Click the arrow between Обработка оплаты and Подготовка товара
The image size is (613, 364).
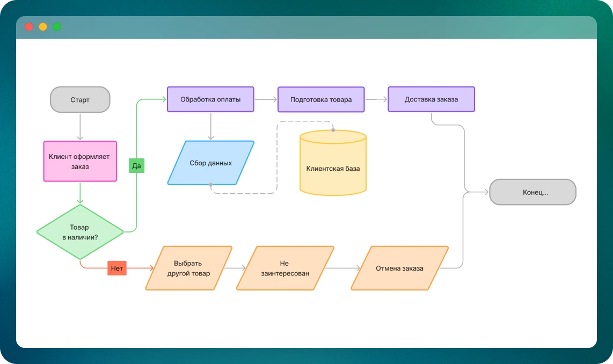coord(266,99)
